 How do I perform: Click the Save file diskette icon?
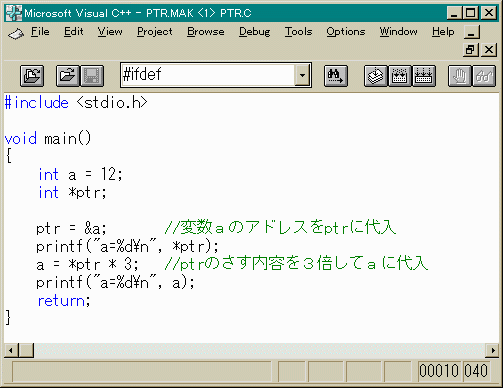pyautogui.click(x=92, y=76)
